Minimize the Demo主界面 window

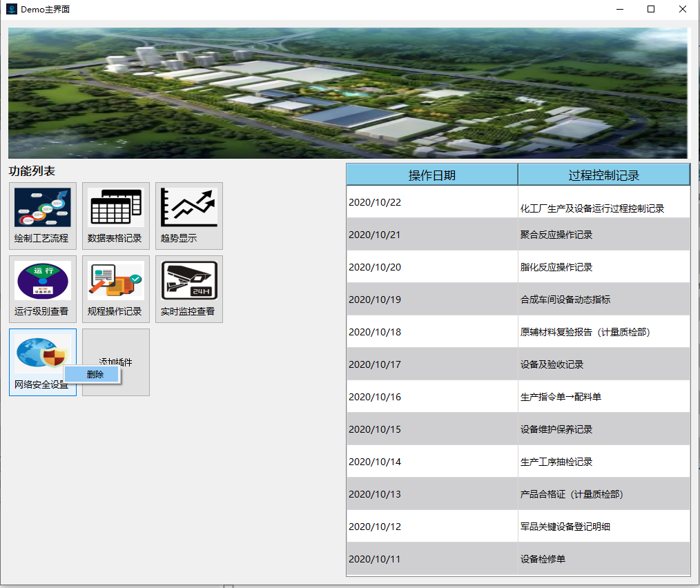point(620,9)
